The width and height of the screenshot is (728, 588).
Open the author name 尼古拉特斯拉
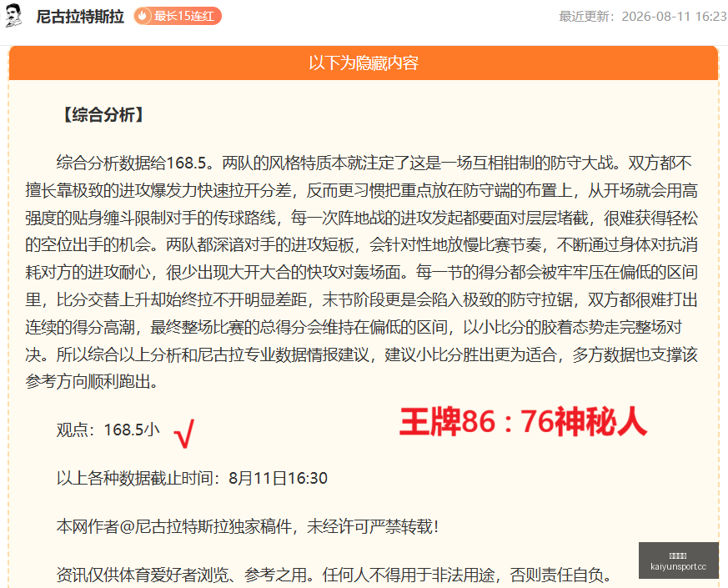[80, 16]
